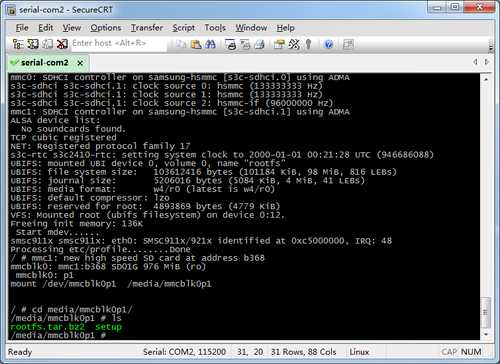Click the Public Key Assistant key icon
500x364 pixels.
308,44
